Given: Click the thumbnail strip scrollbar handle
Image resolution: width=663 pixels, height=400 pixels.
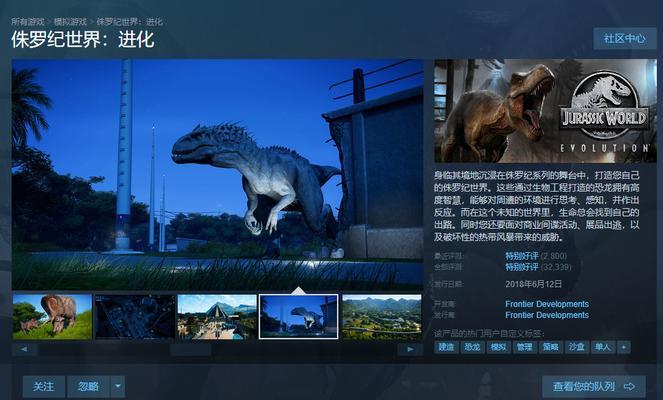Looking at the screenshot, I should click(x=190, y=349).
